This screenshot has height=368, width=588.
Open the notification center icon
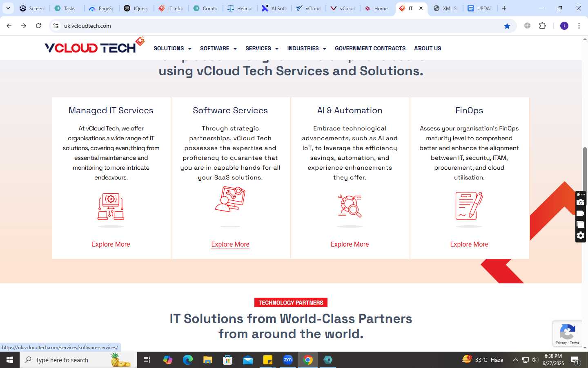(575, 360)
